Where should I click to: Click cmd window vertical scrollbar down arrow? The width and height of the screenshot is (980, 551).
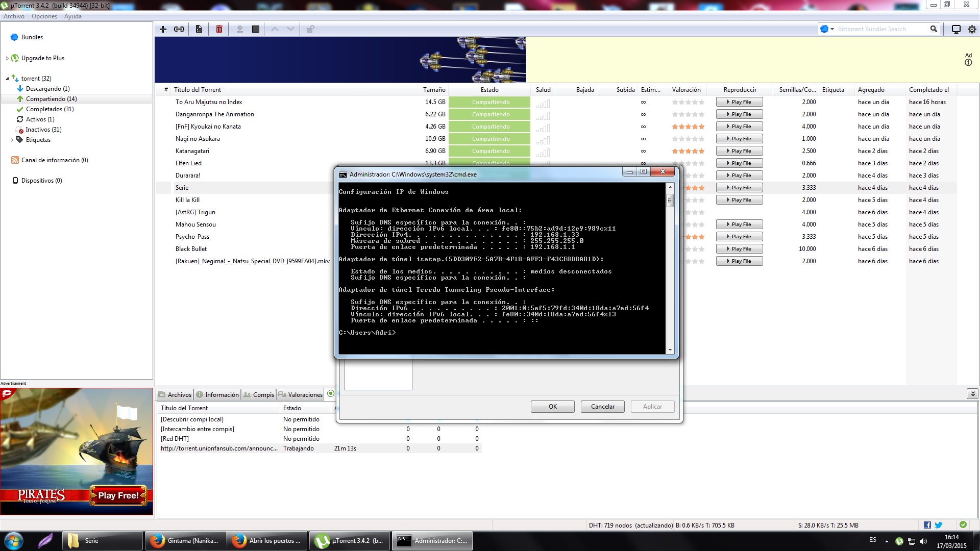pyautogui.click(x=670, y=350)
